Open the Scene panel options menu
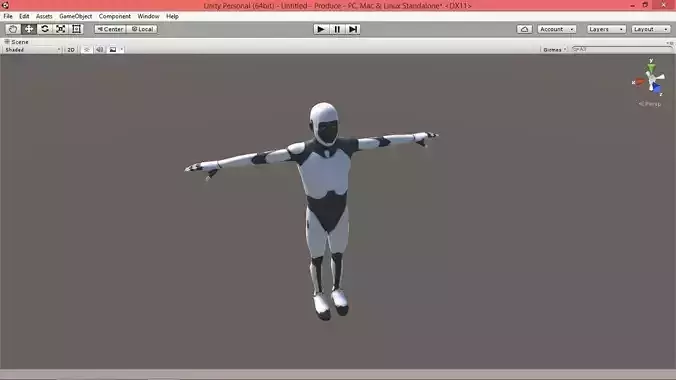Viewport: 676px width, 380px height. click(669, 43)
